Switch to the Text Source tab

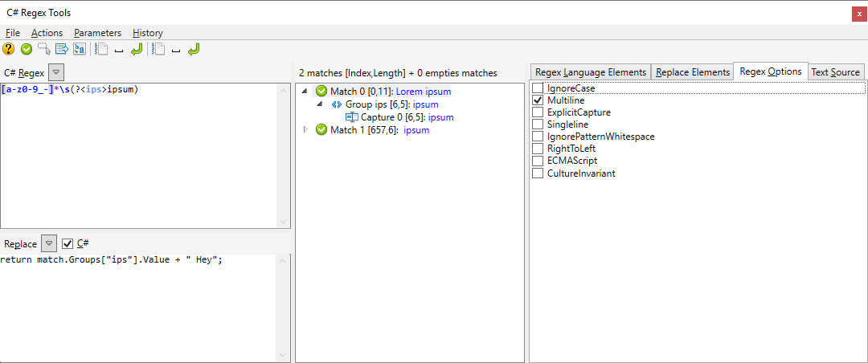(x=835, y=72)
